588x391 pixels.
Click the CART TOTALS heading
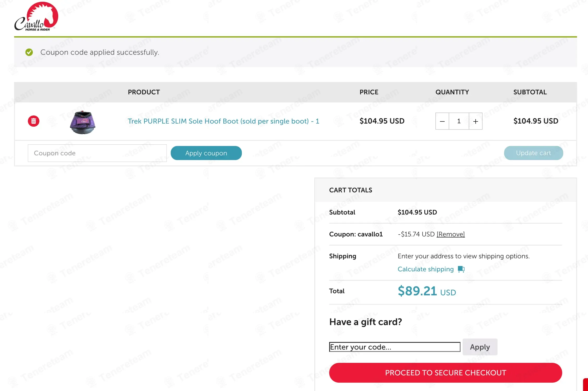tap(351, 190)
